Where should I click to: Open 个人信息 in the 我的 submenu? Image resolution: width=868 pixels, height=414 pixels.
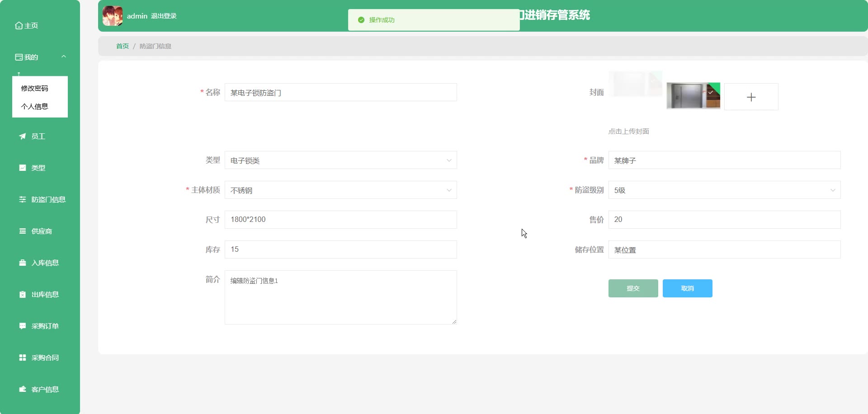click(x=35, y=106)
